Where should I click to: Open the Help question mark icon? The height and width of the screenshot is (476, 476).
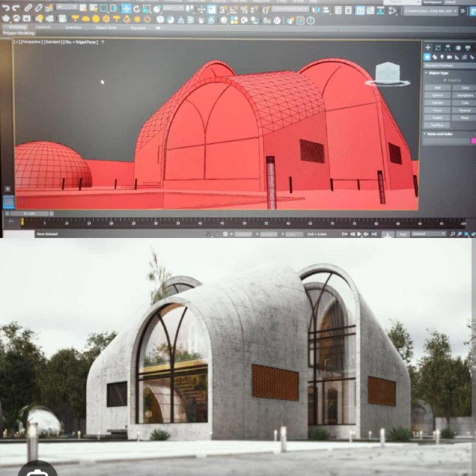point(310,21)
